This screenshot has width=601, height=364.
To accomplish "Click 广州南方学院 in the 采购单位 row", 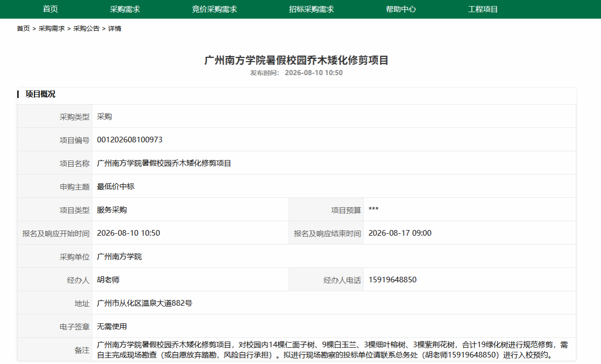I will click(x=119, y=257).
